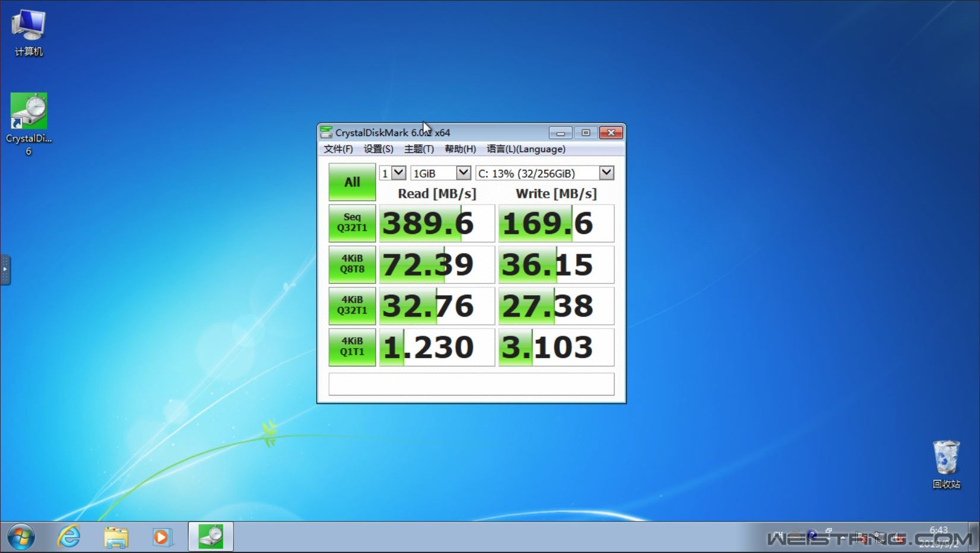Open the drive selector showing C: 13%
This screenshot has height=553, width=980.
point(544,173)
